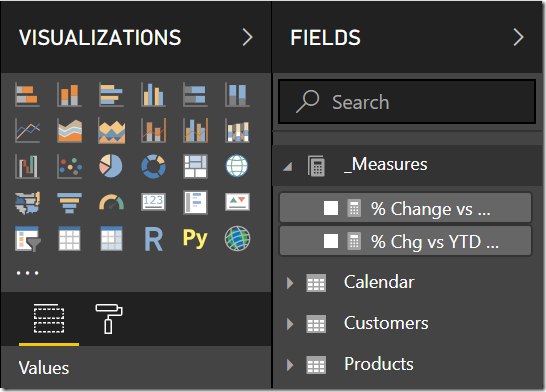Expand the Calendar table
Screen dimensions: 546x392
(x=290, y=283)
